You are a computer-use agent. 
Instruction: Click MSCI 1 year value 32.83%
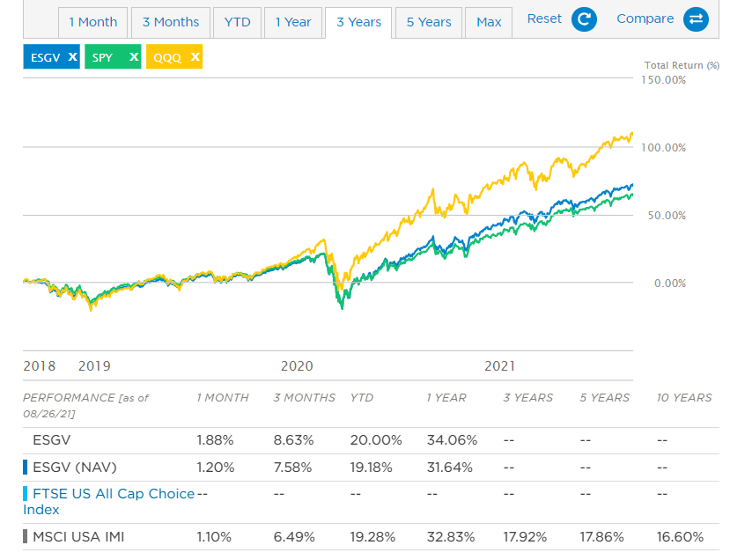[451, 536]
